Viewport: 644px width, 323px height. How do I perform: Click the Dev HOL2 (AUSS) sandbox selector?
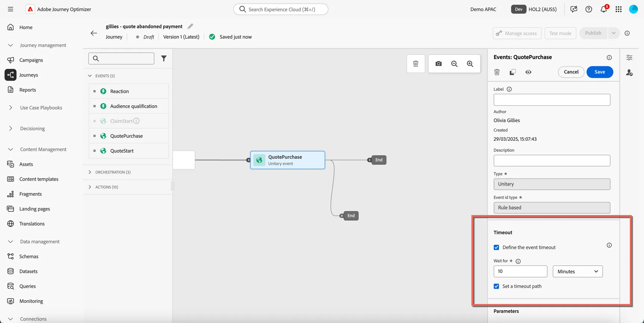pos(534,9)
